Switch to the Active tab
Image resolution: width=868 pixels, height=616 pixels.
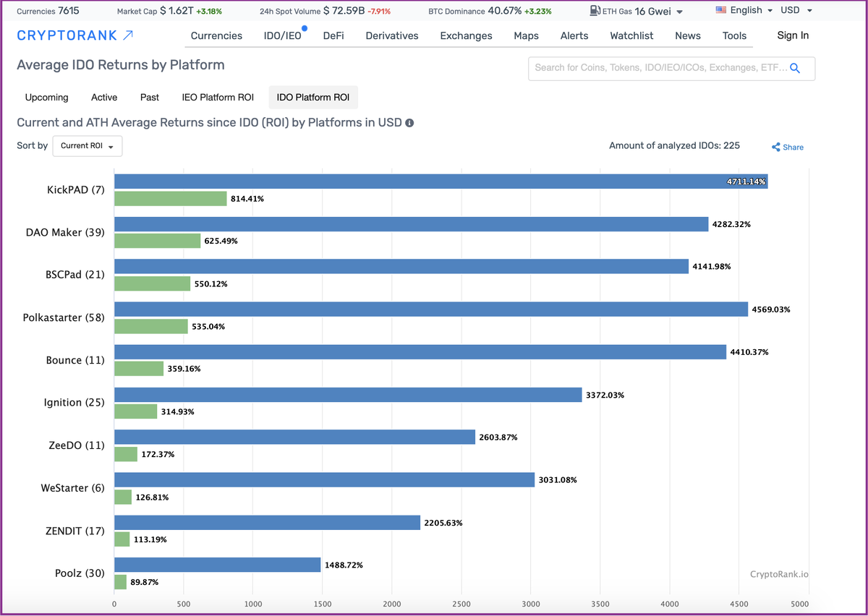(104, 98)
